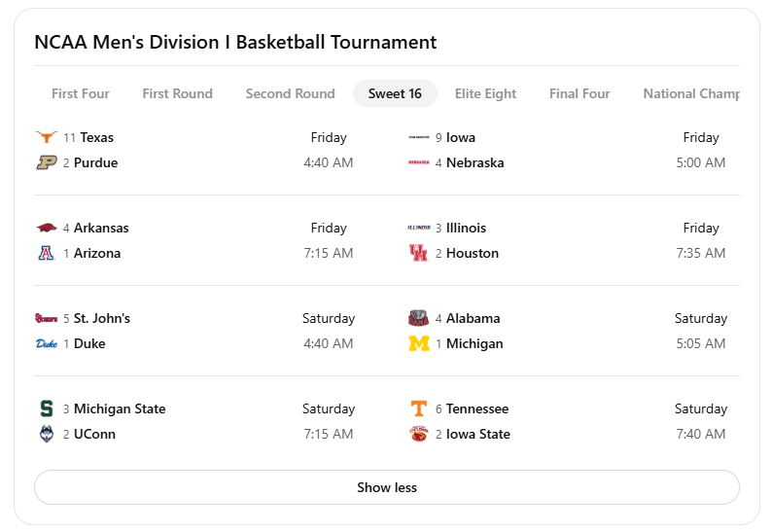
Task: Click the UConn Huskies logo
Action: (x=46, y=434)
